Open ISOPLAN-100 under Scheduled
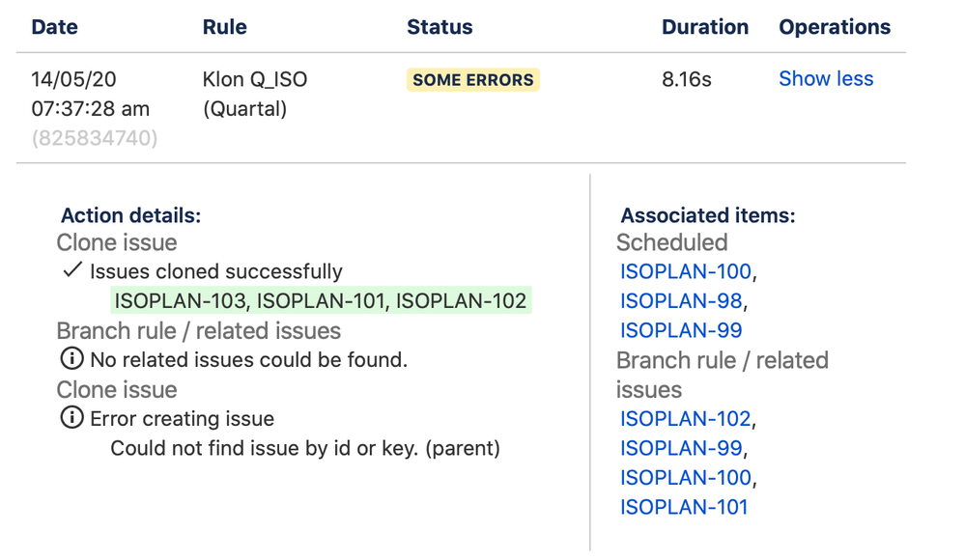Image resolution: width=965 pixels, height=560 pixels. coord(686,271)
